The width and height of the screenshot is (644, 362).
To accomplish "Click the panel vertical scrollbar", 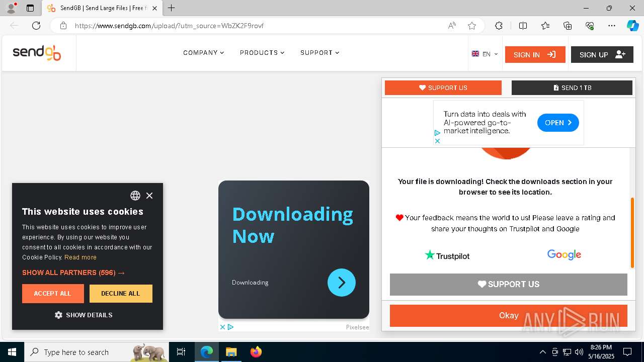I will pos(632,233).
